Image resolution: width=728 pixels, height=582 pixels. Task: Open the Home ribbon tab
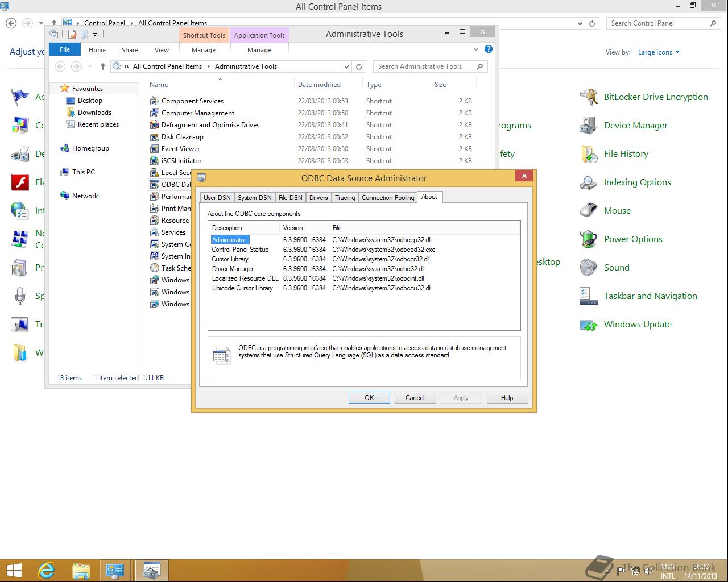97,50
